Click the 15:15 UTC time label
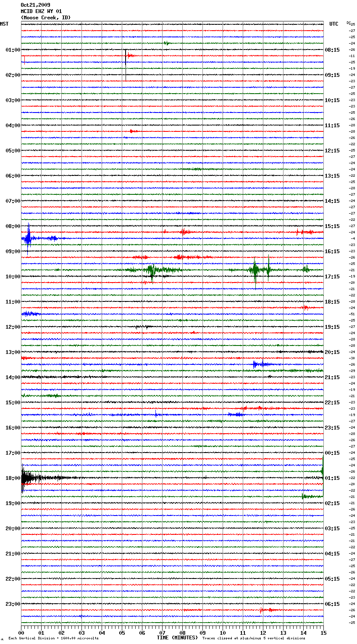The height and width of the screenshot is (644, 357). coord(332,226)
